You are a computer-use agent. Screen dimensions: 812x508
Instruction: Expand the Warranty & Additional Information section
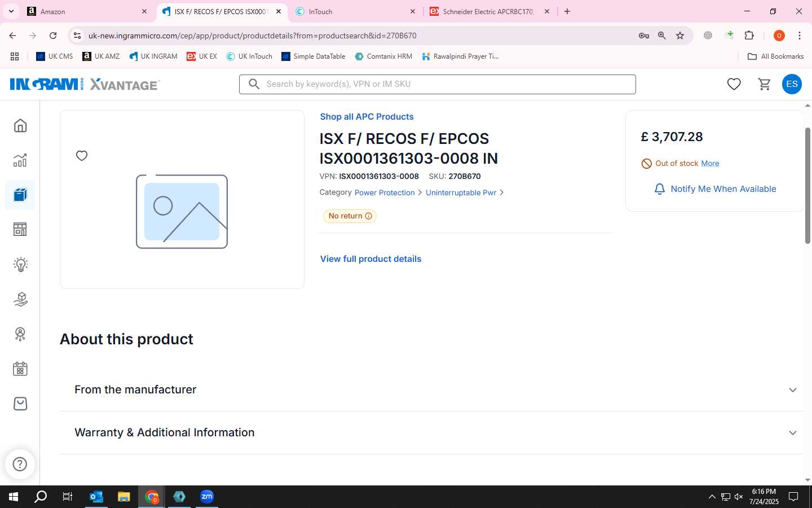click(431, 432)
